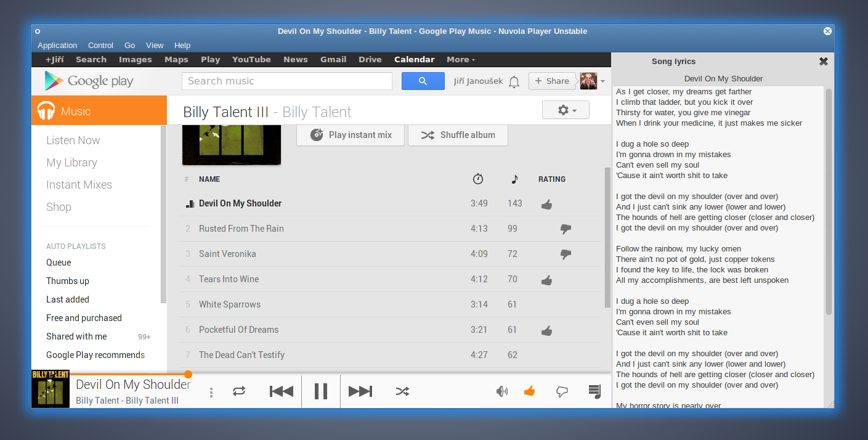Open the account dropdown arrow beside avatar
Image resolution: width=868 pixels, height=440 pixels.
click(602, 81)
